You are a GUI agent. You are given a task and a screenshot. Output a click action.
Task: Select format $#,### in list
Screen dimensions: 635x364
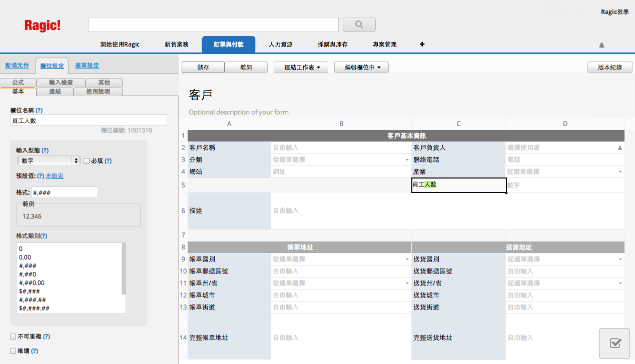click(x=30, y=291)
